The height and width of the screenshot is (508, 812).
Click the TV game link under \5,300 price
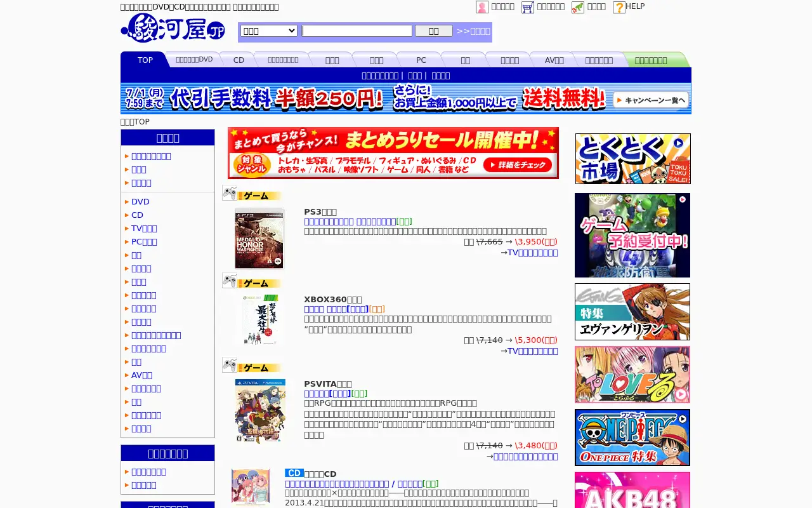(x=532, y=351)
